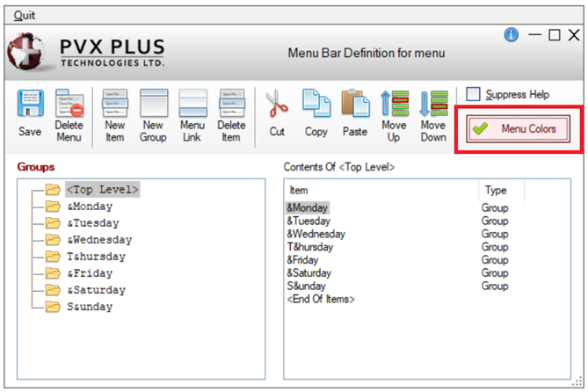This screenshot has width=588, height=392.
Task: Click the Menu Link icon
Action: [x=192, y=105]
